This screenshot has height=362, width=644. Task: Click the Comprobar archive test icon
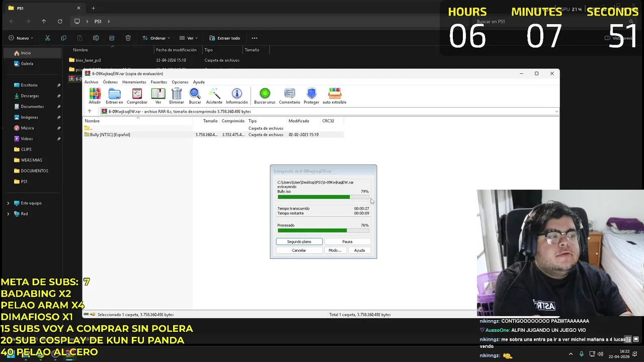coord(137,96)
